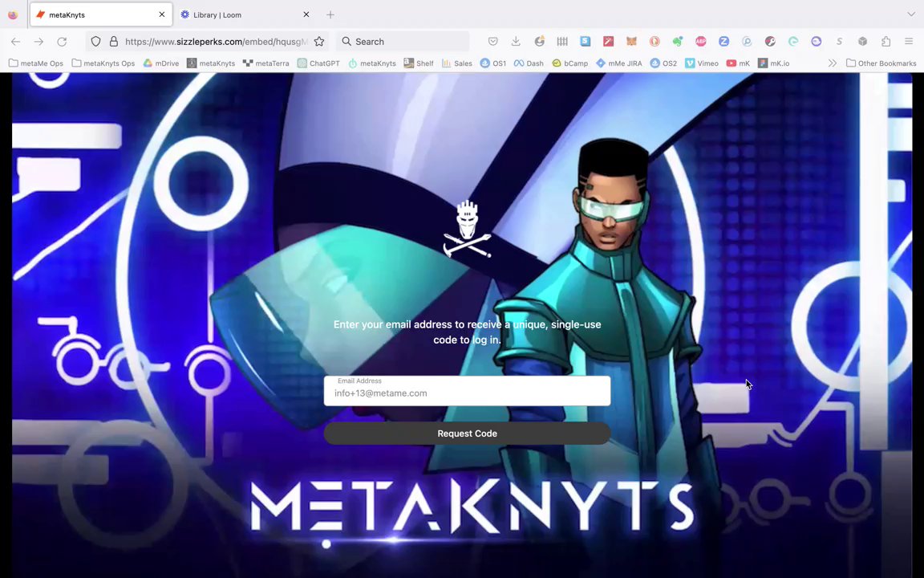Open the Vimeo bookmark
The width and height of the screenshot is (924, 578).
click(x=701, y=63)
